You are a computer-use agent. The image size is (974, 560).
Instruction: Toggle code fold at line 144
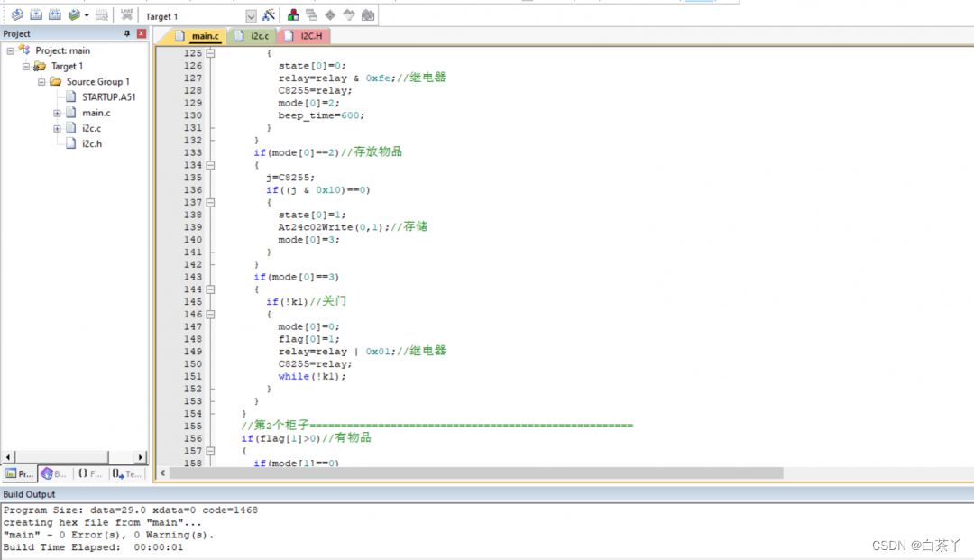coord(210,289)
